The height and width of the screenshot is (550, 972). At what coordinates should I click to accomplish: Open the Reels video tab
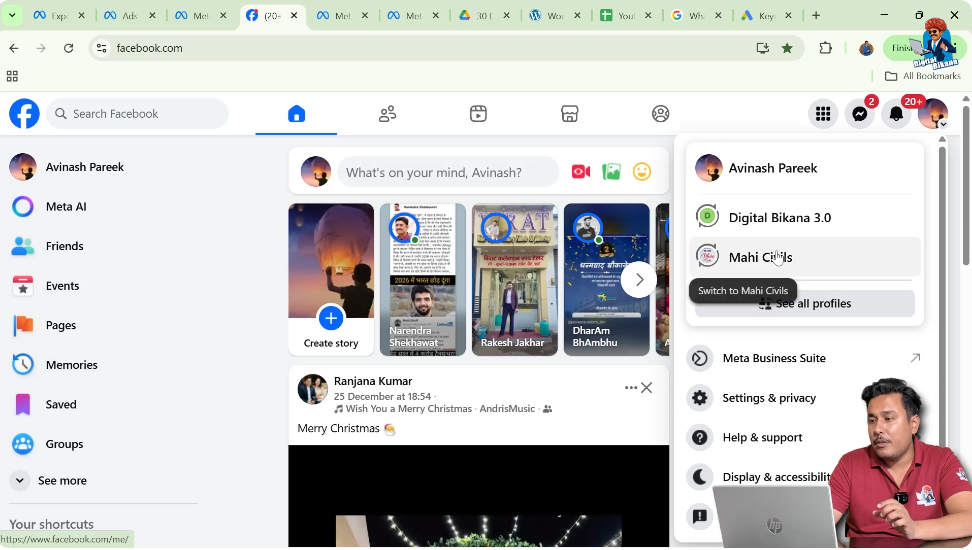478,114
